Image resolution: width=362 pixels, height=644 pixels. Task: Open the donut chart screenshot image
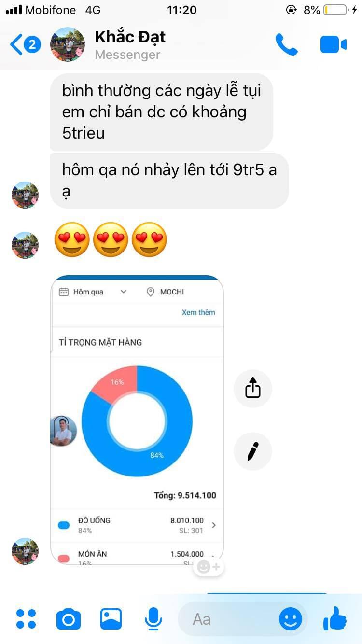pos(137,419)
